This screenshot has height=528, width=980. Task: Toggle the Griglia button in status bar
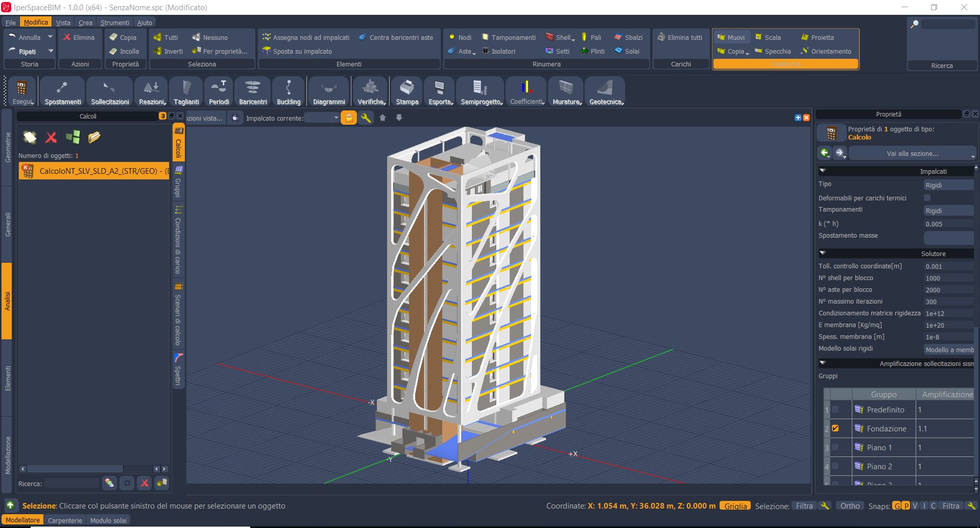(735, 506)
